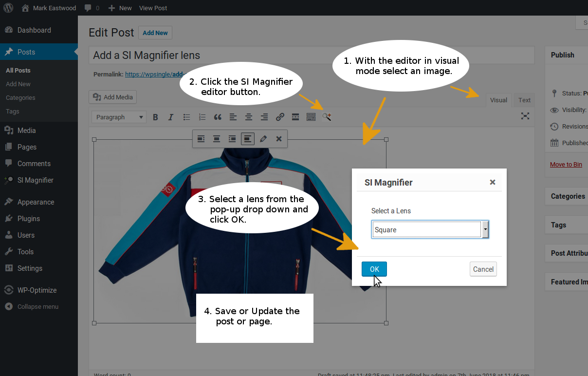588x376 pixels.
Task: Toggle bulleted list formatting
Action: [x=186, y=117]
